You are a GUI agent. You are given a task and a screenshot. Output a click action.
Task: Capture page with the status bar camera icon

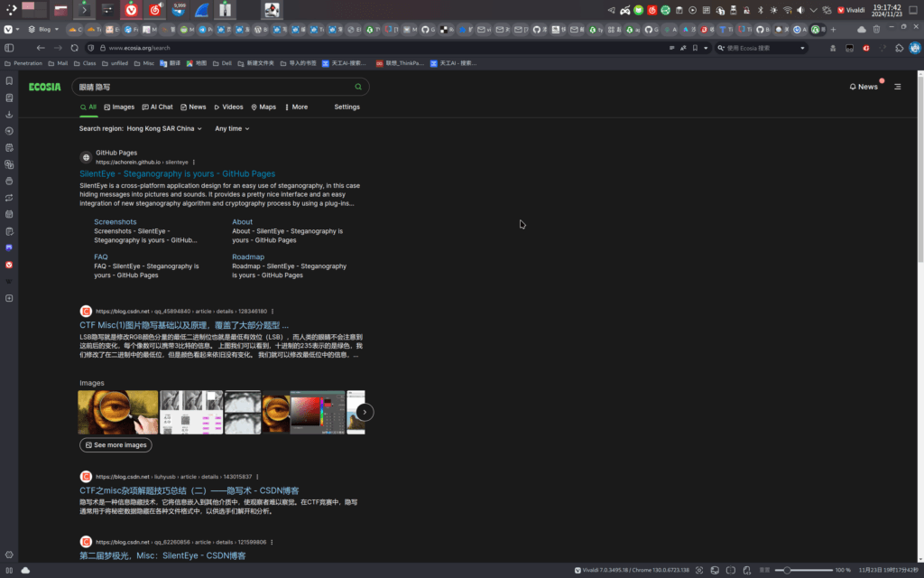point(699,571)
